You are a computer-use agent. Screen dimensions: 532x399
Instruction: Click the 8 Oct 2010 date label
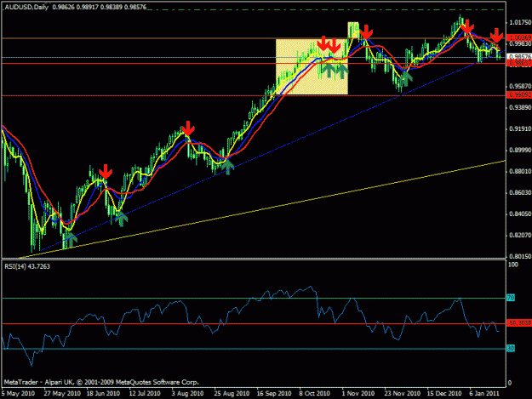(x=314, y=394)
